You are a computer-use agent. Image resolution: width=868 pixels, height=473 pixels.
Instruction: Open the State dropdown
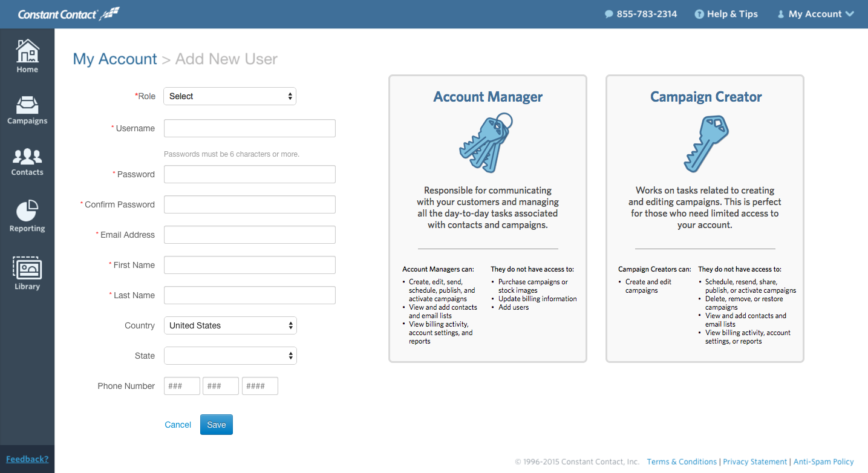230,356
